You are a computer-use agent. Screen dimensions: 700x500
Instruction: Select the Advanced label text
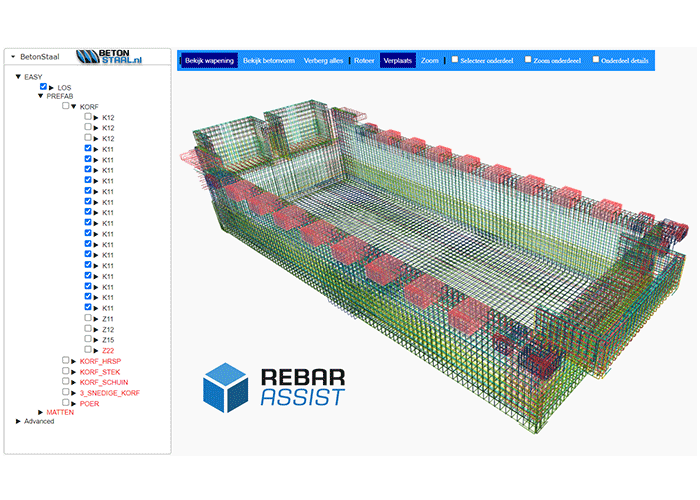39,421
